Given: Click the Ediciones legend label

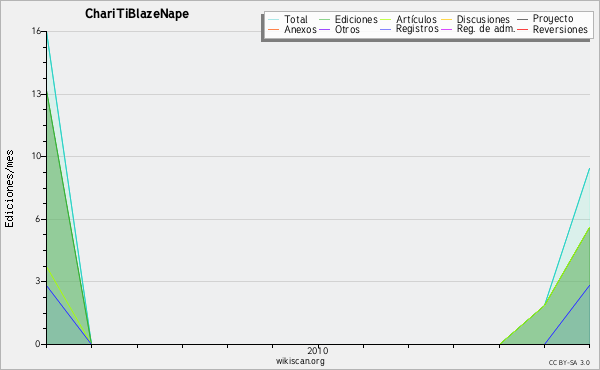Looking at the screenshot, I should point(356,19).
